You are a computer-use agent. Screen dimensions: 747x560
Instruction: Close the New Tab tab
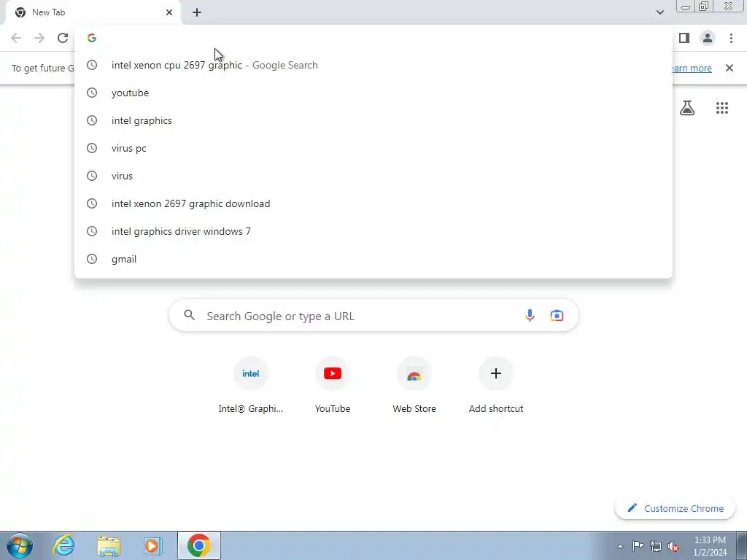tap(169, 12)
